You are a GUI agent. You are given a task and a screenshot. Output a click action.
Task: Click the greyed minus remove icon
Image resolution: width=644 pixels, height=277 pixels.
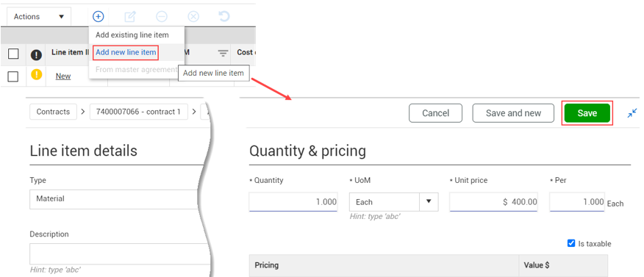pyautogui.click(x=162, y=16)
